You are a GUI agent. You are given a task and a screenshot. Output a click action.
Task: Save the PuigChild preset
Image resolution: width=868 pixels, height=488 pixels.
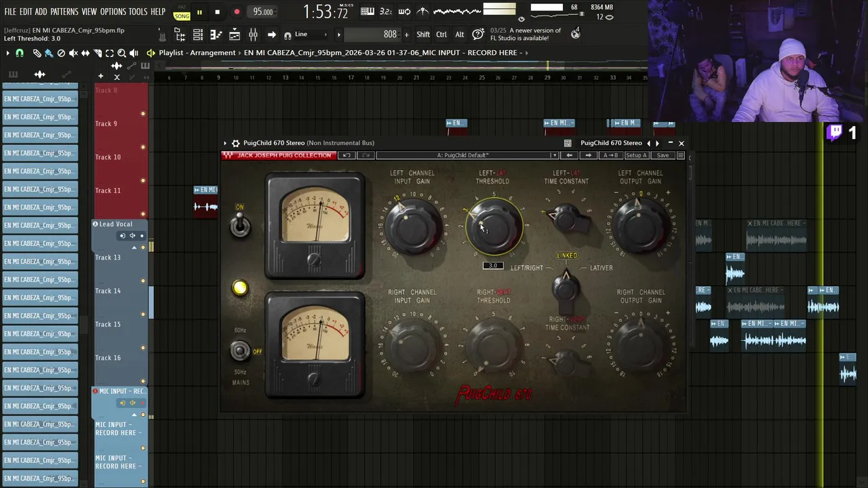point(663,155)
